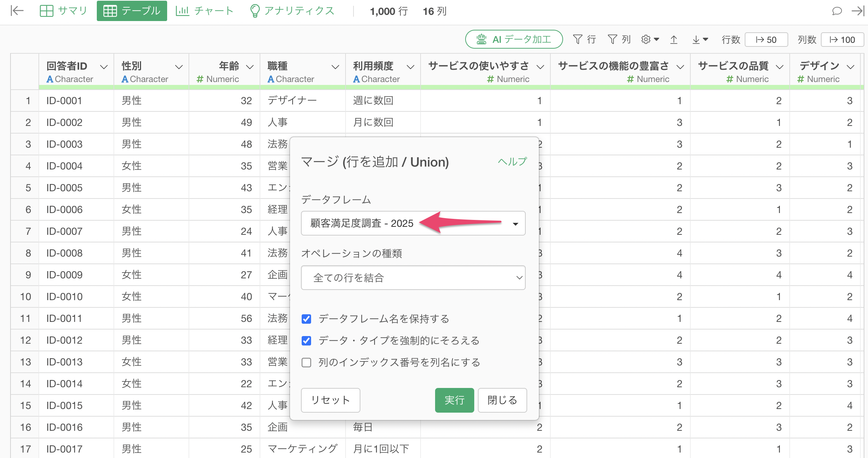Open the comment bubble icon
868x458 pixels.
click(x=837, y=11)
